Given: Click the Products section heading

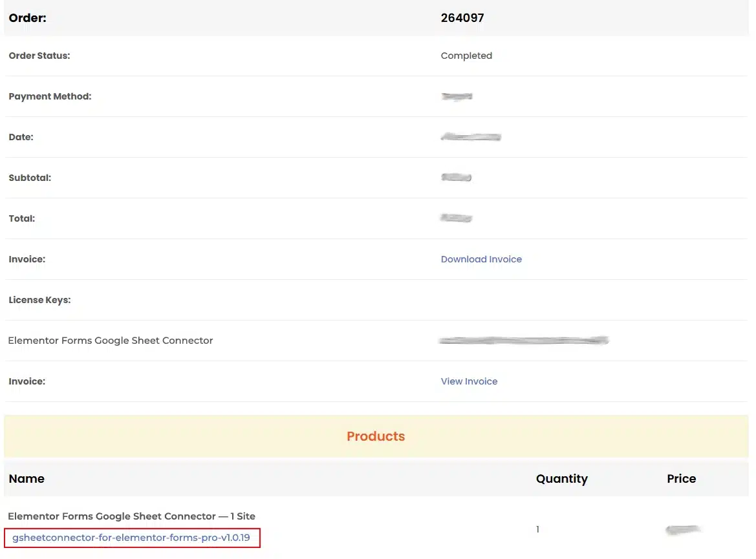Looking at the screenshot, I should [376, 436].
